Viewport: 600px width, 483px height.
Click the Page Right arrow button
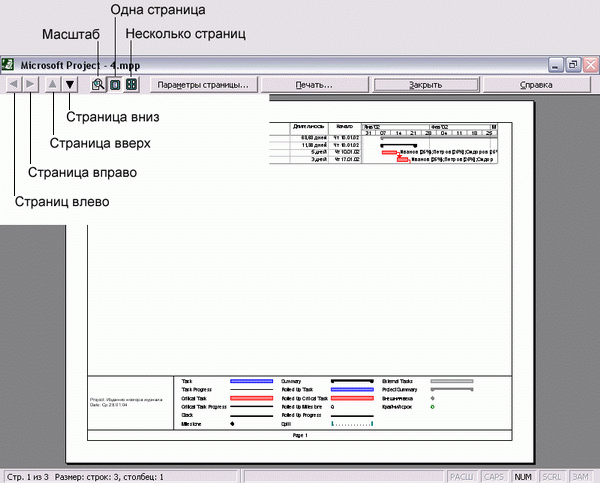(x=31, y=84)
